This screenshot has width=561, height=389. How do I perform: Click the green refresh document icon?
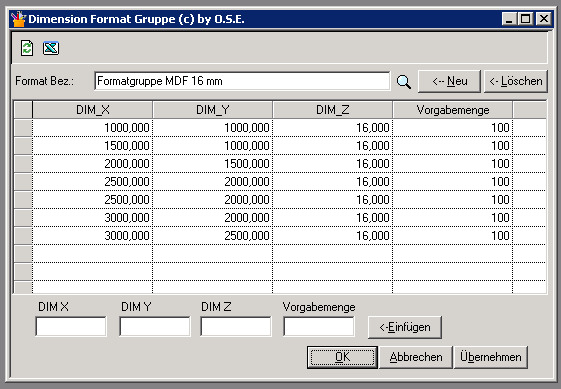point(27,48)
